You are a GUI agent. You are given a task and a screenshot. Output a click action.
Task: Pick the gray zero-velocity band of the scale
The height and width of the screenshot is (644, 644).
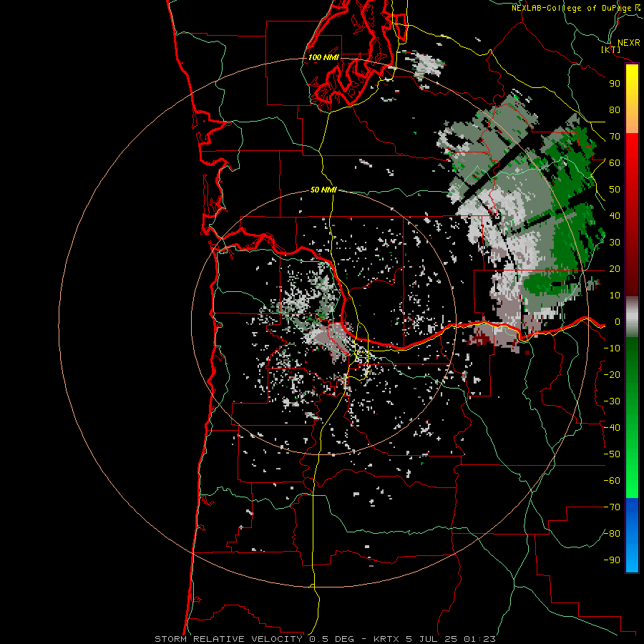click(x=632, y=317)
